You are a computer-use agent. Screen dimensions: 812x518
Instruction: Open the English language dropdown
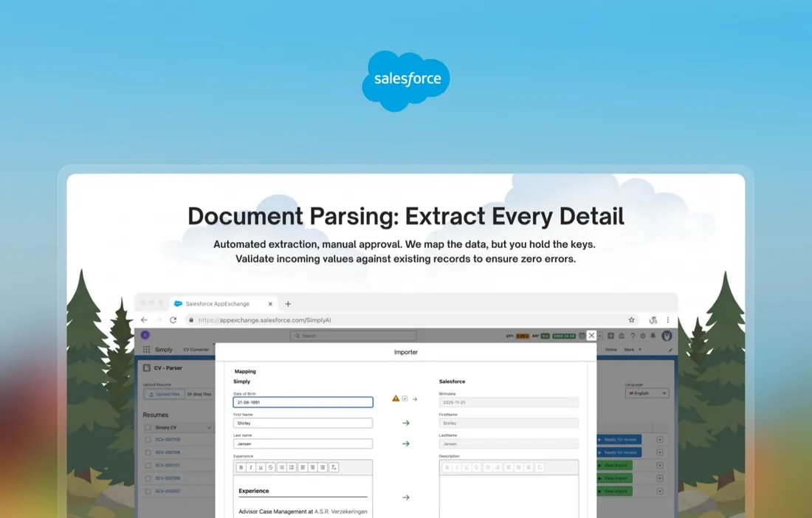[x=647, y=393]
